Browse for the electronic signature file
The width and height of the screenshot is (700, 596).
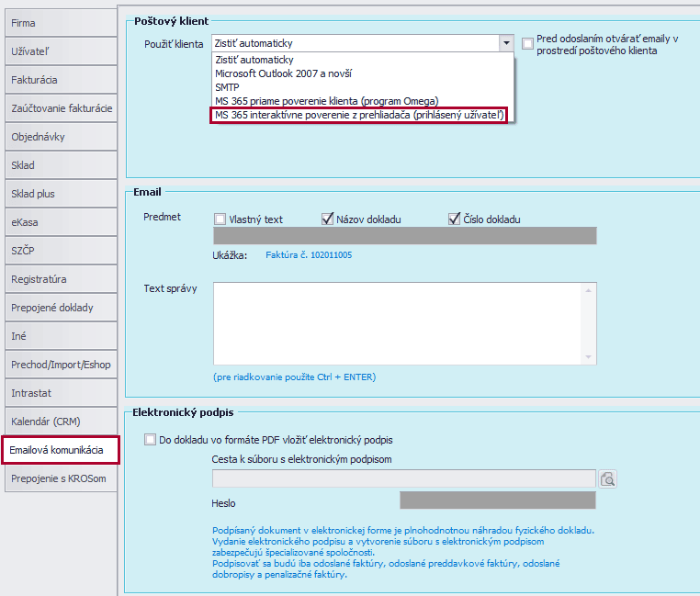(x=607, y=479)
